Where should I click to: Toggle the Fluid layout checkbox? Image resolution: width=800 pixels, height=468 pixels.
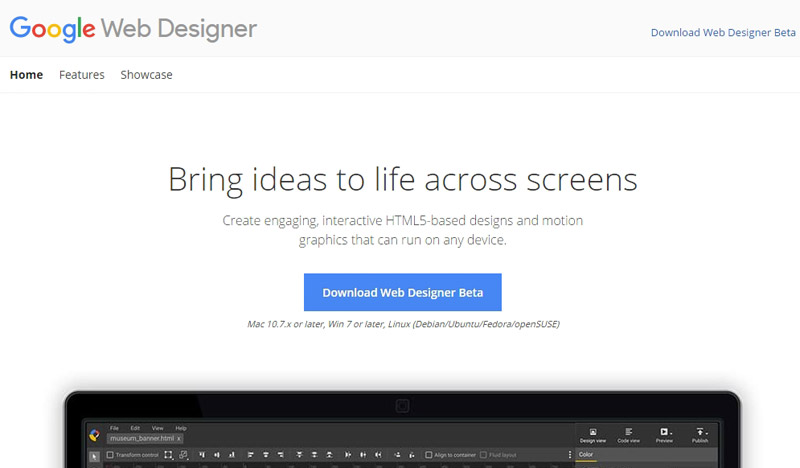483,455
